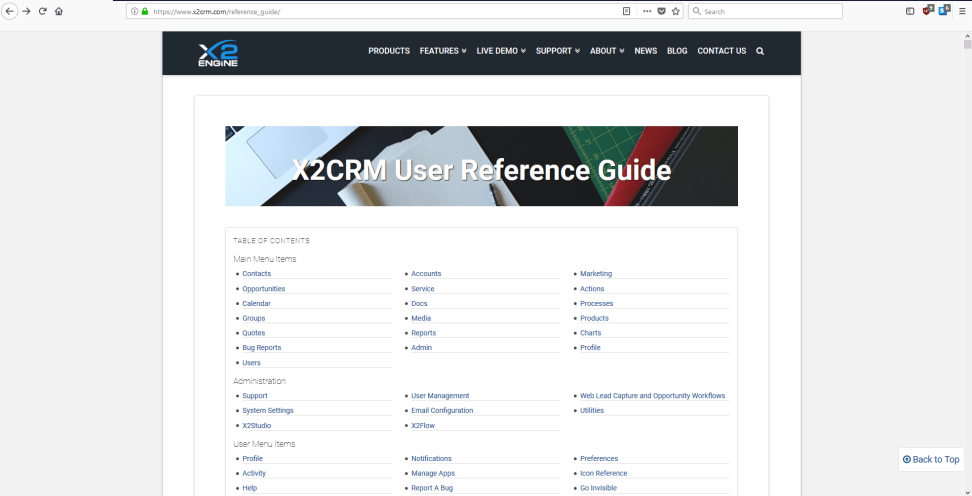Image resolution: width=972 pixels, height=496 pixels.
Task: Open the Preferences link
Action: pos(599,459)
